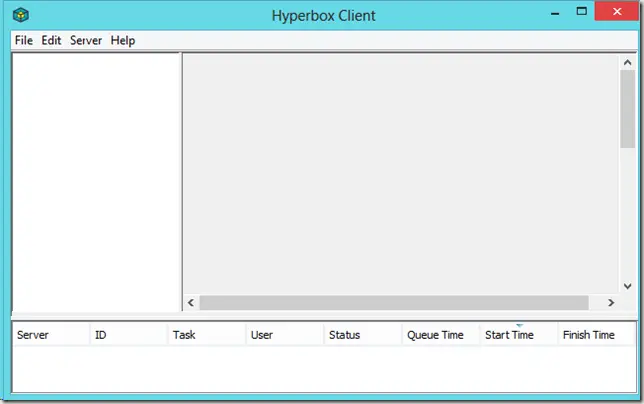Click the scroll down arrow
This screenshot has height=404, width=644.
point(627,286)
